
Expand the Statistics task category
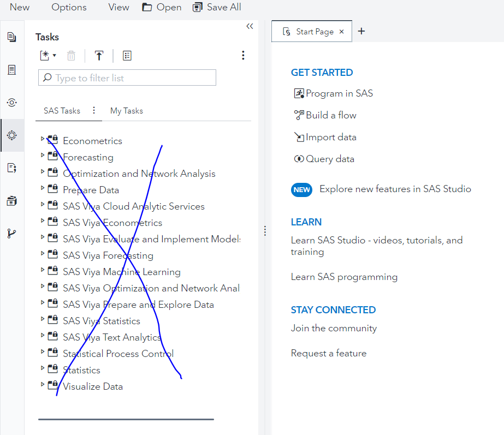click(x=43, y=370)
